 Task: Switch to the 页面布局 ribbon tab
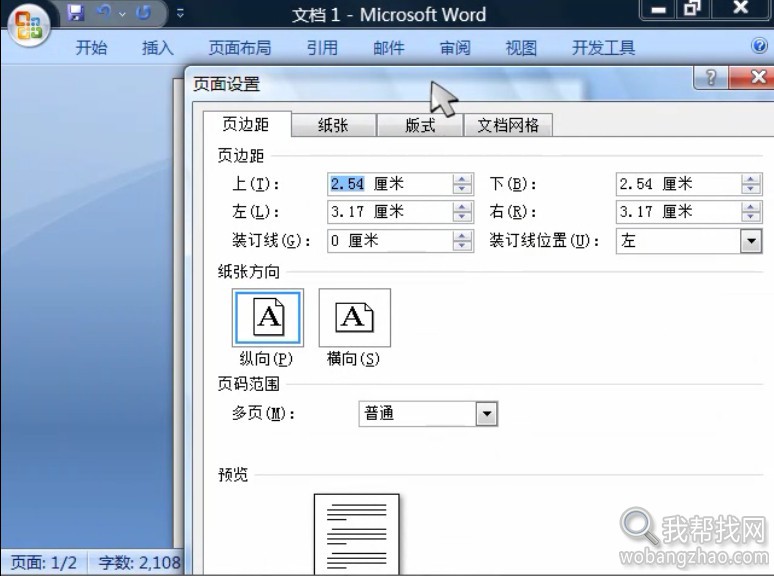tap(240, 48)
